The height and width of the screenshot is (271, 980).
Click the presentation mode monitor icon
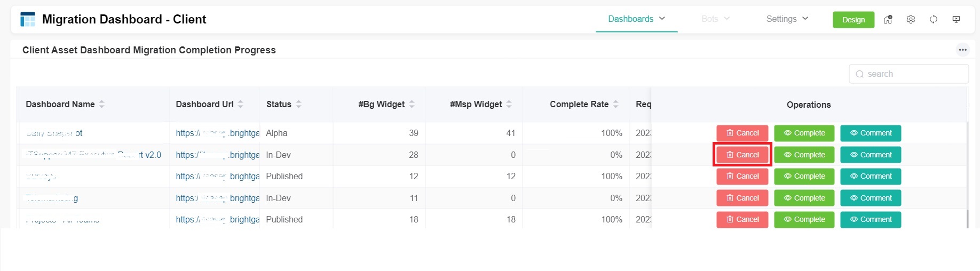tap(956, 19)
